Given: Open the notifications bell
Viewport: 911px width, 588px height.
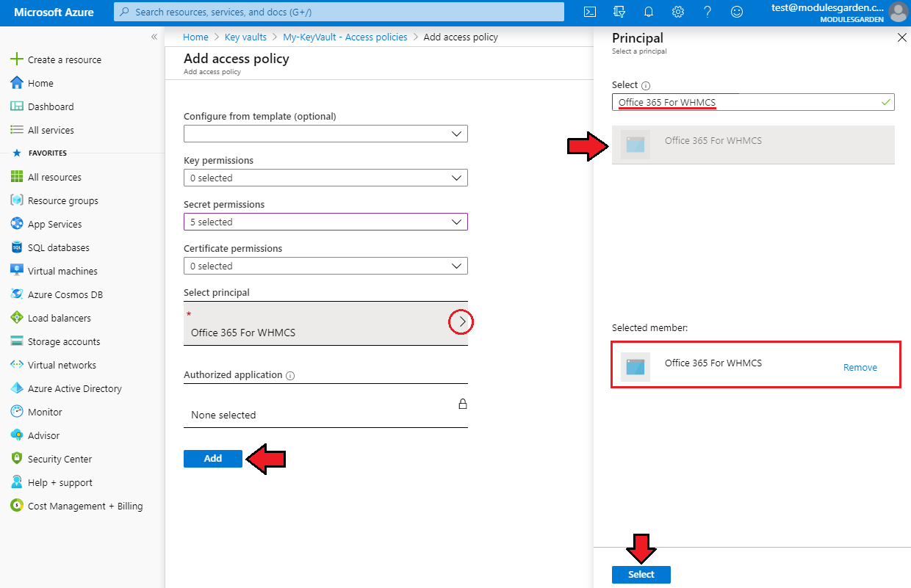Looking at the screenshot, I should point(649,12).
